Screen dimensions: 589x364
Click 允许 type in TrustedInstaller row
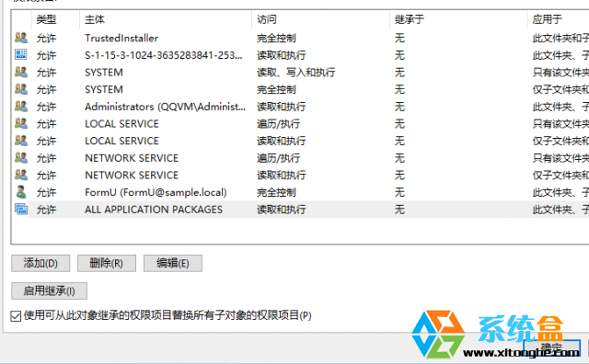coord(47,38)
